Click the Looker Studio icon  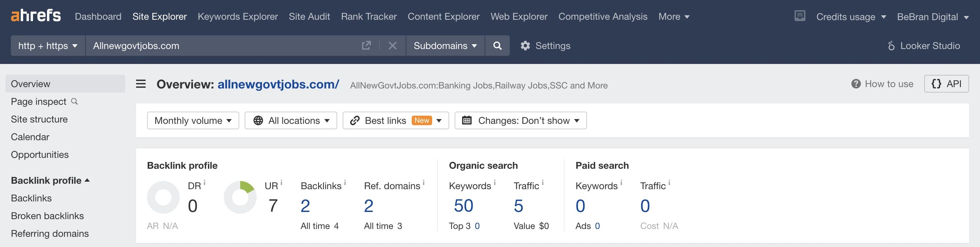pos(891,46)
